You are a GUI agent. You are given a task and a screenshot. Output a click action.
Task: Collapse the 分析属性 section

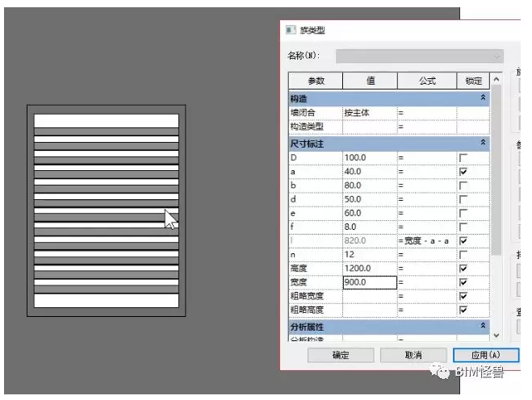point(483,326)
